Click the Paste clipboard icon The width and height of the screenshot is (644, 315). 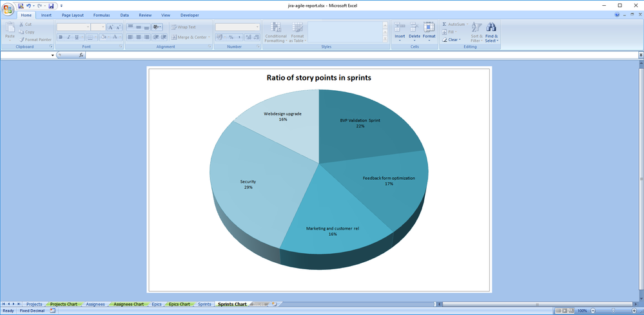[10, 28]
